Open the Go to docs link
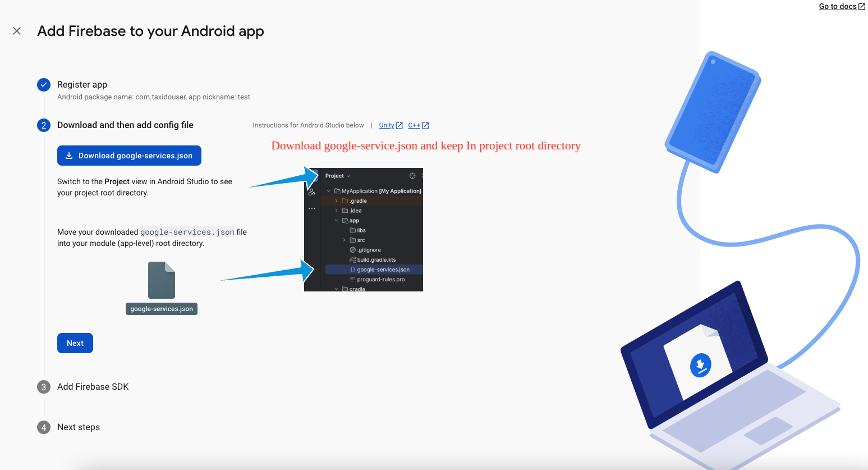 pos(838,6)
